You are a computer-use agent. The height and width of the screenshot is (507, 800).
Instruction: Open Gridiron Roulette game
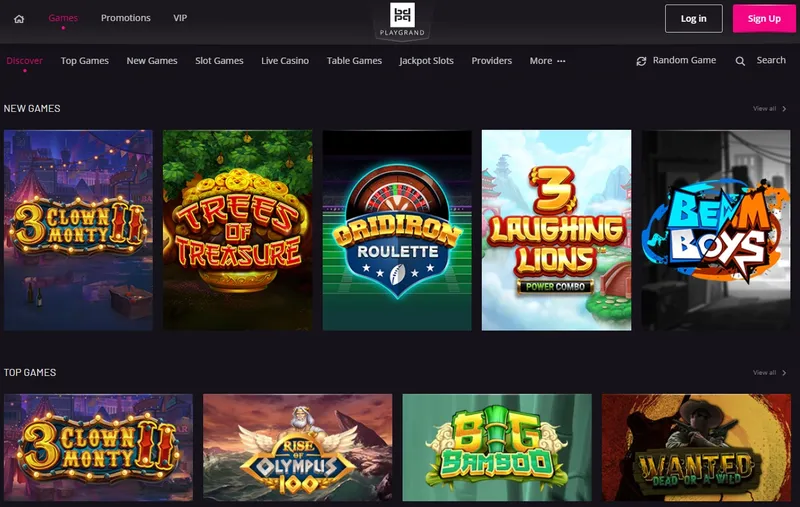pyautogui.click(x=397, y=230)
